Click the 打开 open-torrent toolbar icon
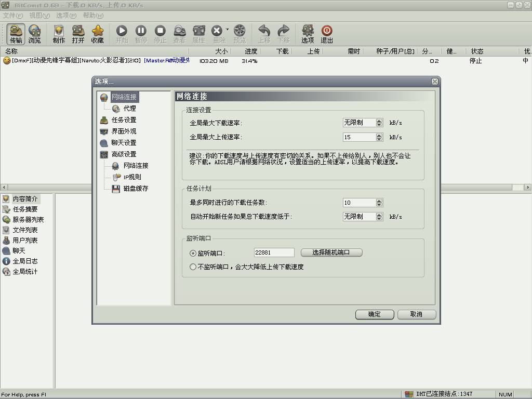Image resolution: width=532 pixels, height=399 pixels. [78, 34]
